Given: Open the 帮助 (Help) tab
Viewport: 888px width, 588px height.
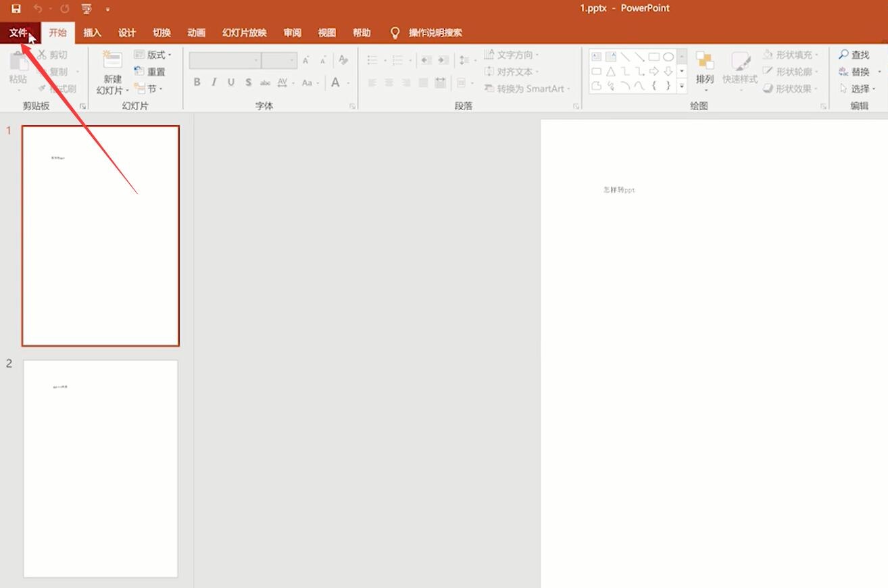Looking at the screenshot, I should pos(362,32).
